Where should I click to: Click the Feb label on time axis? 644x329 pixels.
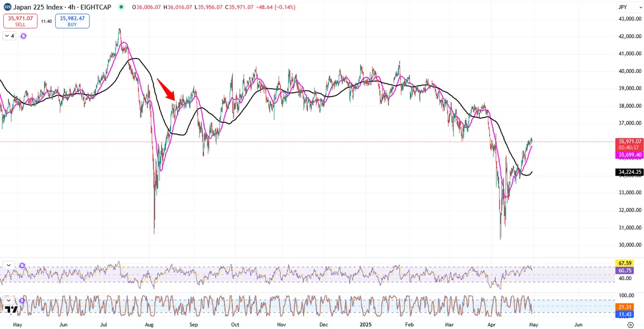[410, 325]
